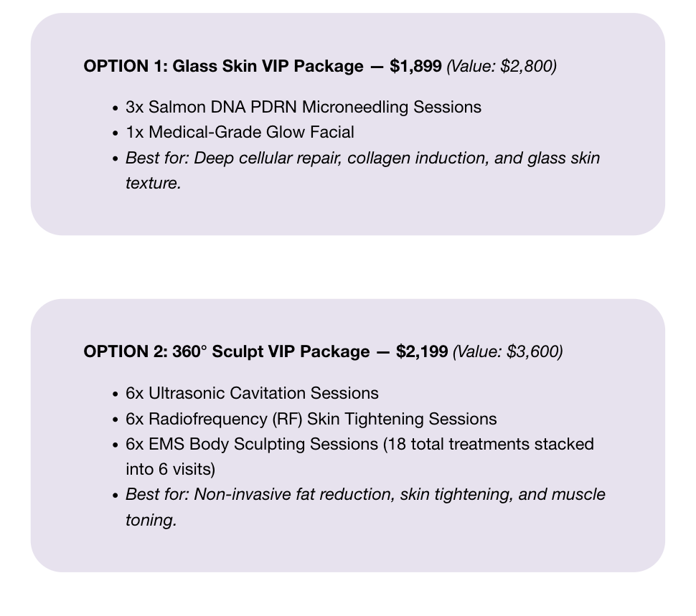Screen dimensions: 696x616
Task: Click the Best for Non-invasive fat reduction line
Action: pos(365,495)
